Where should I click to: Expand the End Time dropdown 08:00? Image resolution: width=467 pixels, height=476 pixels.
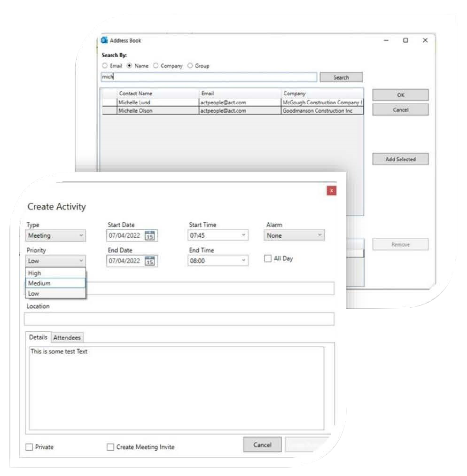218,261
